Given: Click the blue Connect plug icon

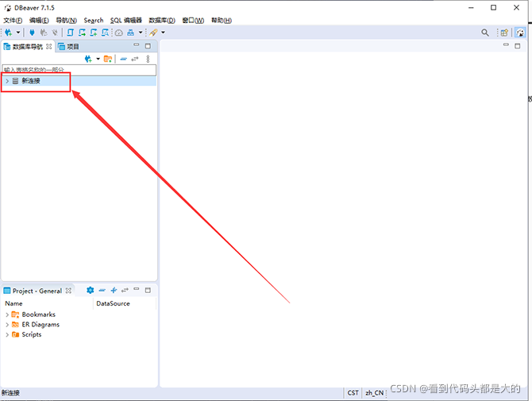Looking at the screenshot, I should pos(32,33).
